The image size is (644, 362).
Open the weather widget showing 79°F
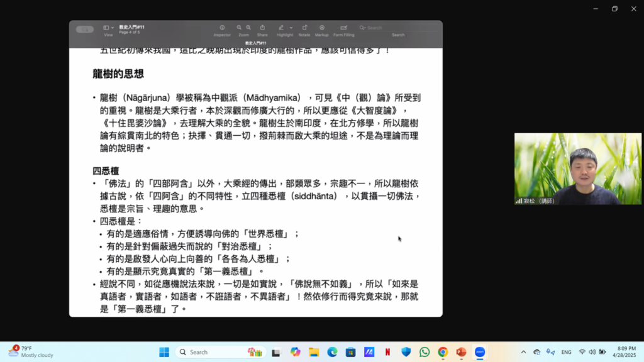pyautogui.click(x=30, y=352)
